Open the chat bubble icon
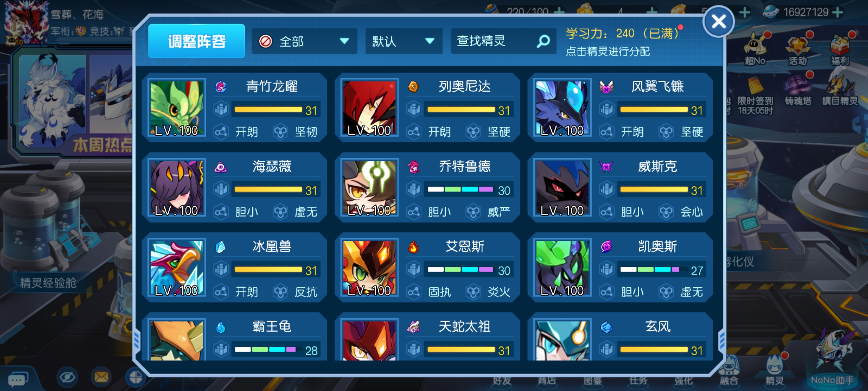 click(18, 380)
